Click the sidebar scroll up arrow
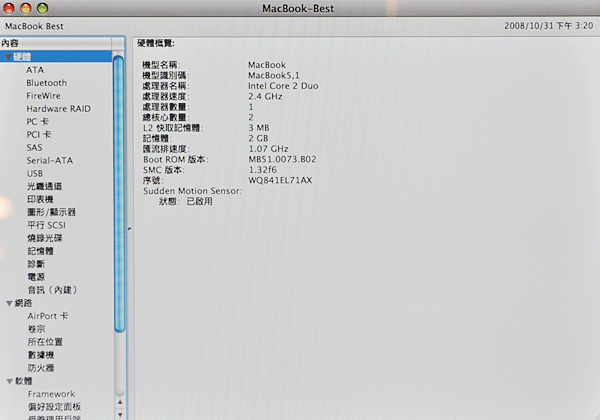The image size is (600, 420). click(x=120, y=402)
